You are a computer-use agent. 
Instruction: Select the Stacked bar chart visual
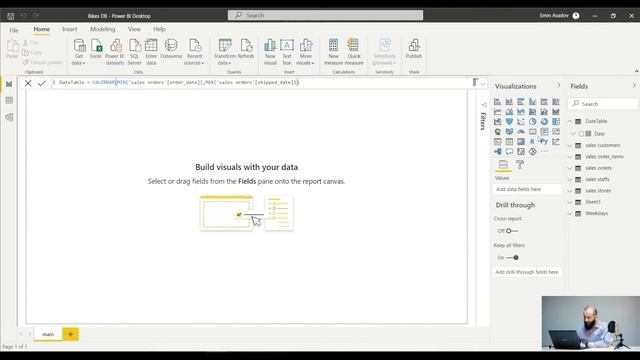(x=498, y=102)
